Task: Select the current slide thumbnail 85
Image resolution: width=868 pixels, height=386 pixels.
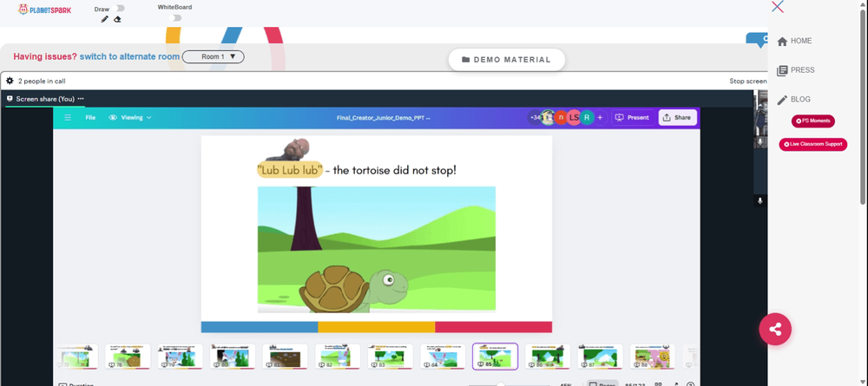Action: [495, 357]
